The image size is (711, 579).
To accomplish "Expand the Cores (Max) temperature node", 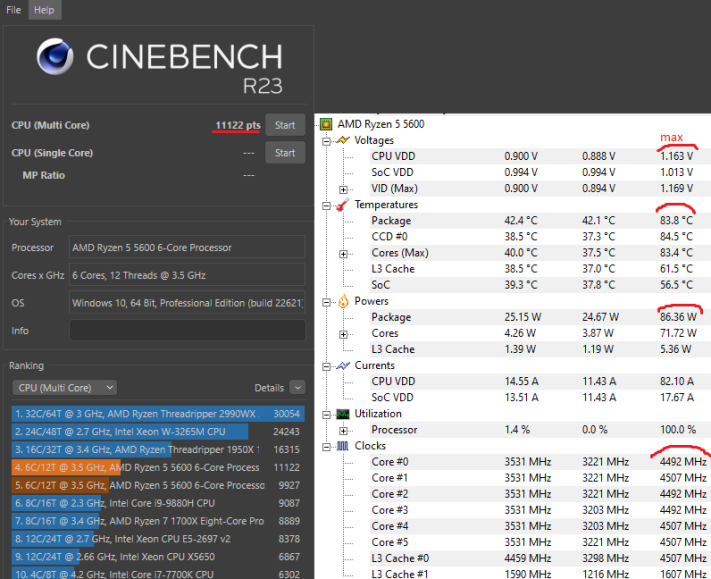I will [x=343, y=253].
